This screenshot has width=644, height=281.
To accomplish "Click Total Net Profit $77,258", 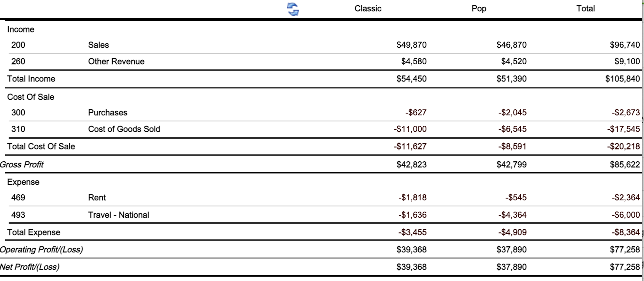I will tap(624, 267).
